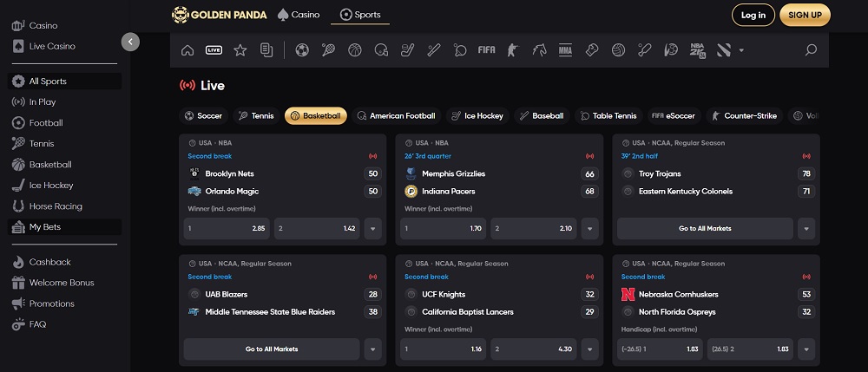Bet on Orlando Magic at 1.42

click(x=317, y=228)
